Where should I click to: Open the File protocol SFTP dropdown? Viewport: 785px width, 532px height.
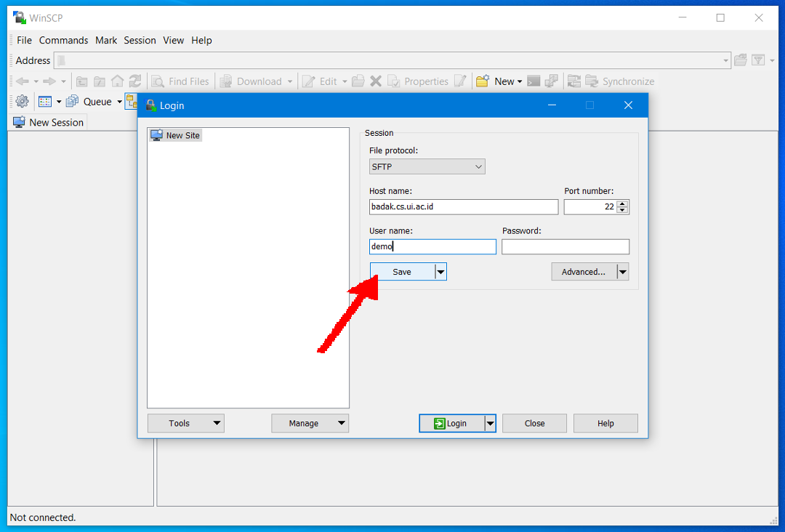pos(427,167)
